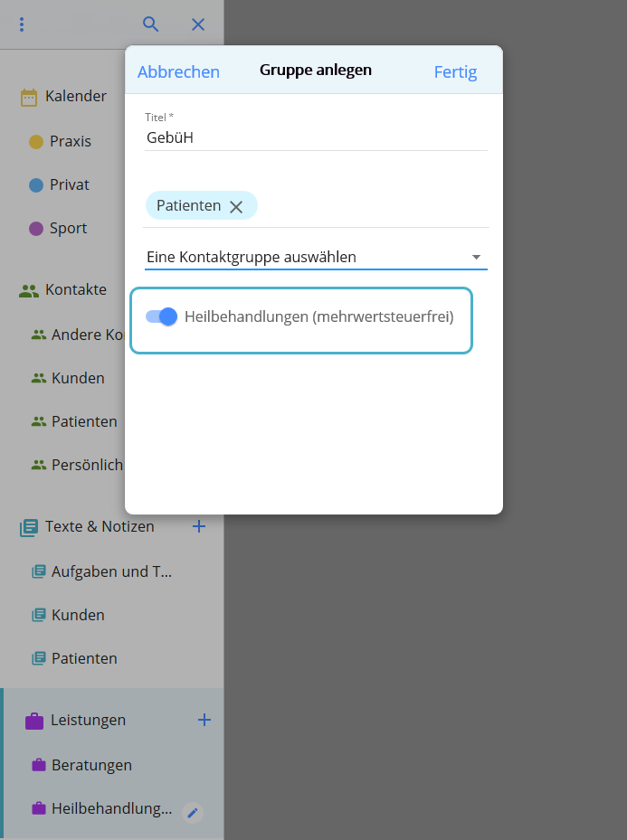Remove the Patienten chip with its X
Viewport: 627px width, 840px height.
(x=236, y=206)
